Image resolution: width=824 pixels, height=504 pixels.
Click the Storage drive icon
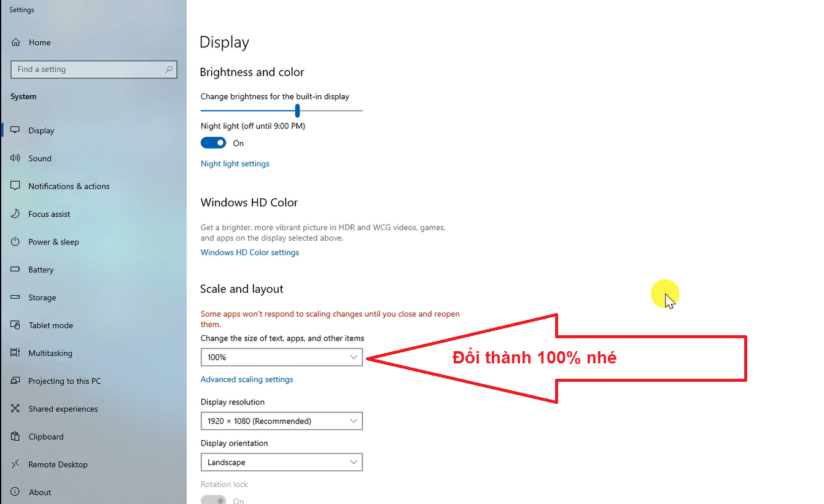coord(16,298)
